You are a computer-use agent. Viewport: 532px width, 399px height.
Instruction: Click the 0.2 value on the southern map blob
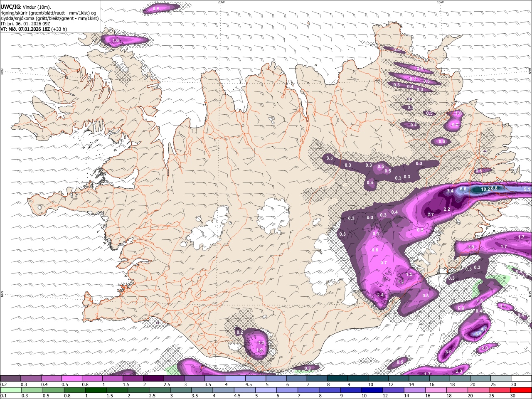tap(239, 332)
